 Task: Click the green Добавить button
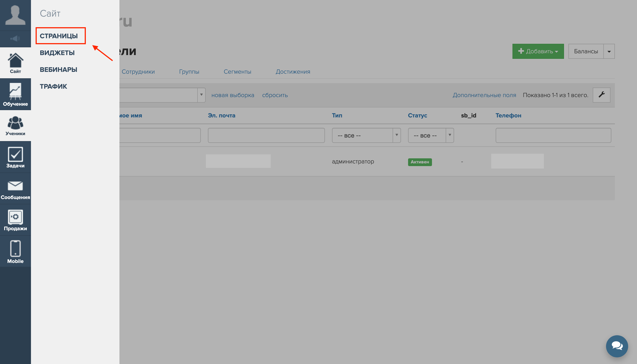[538, 51]
